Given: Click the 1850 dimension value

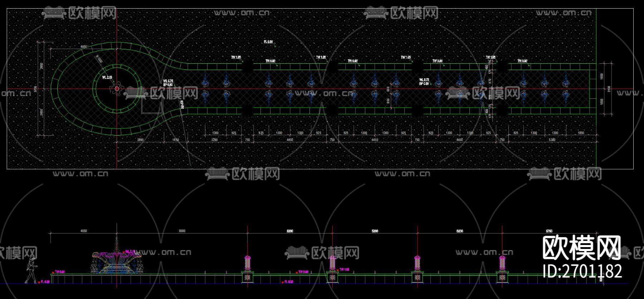Looking at the screenshot, I should pyautogui.click(x=581, y=133).
